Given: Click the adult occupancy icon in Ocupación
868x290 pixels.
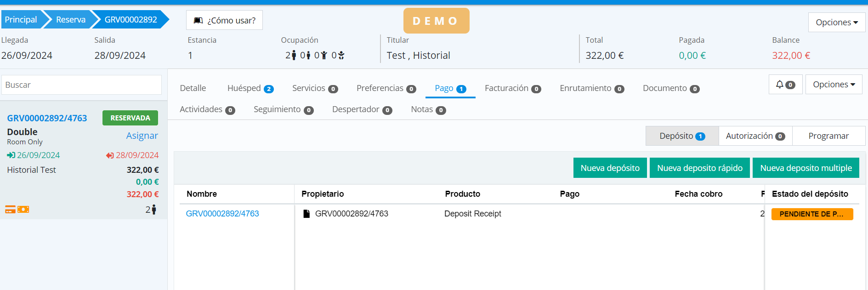Looking at the screenshot, I should click(x=294, y=56).
